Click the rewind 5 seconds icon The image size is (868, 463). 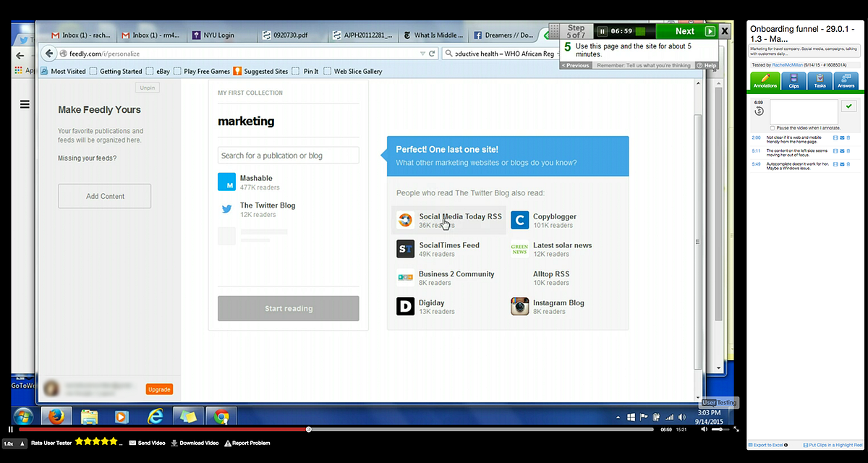point(758,112)
